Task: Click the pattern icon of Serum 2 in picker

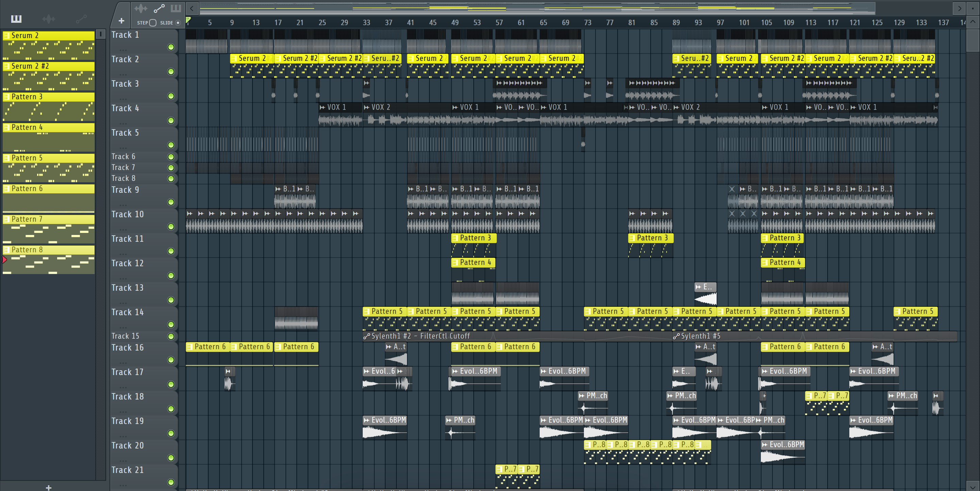Action: [x=6, y=35]
